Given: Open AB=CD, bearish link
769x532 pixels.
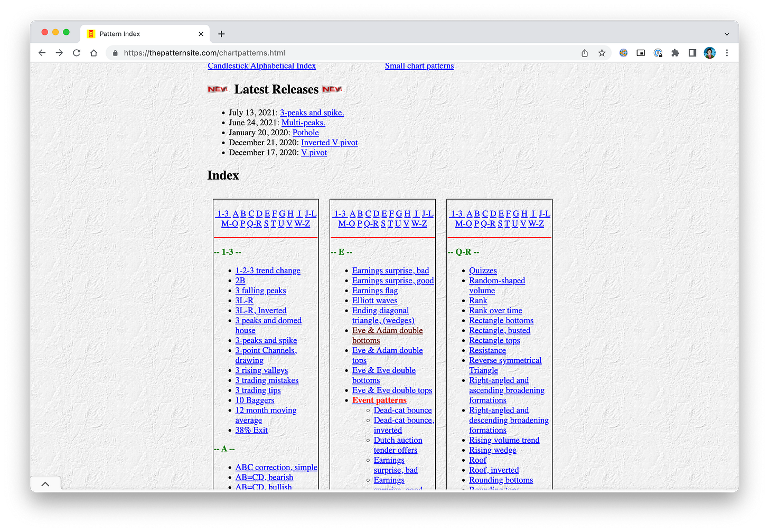Looking at the screenshot, I should point(264,478).
